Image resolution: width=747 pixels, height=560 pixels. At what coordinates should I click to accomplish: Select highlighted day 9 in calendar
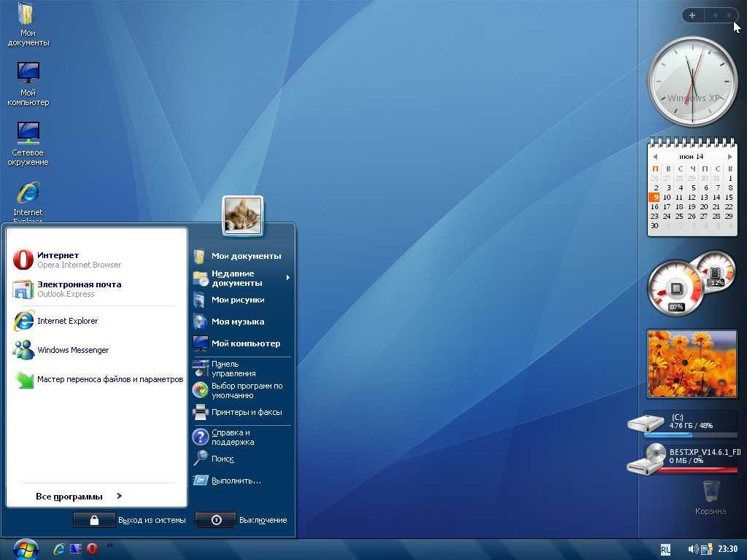pos(654,197)
